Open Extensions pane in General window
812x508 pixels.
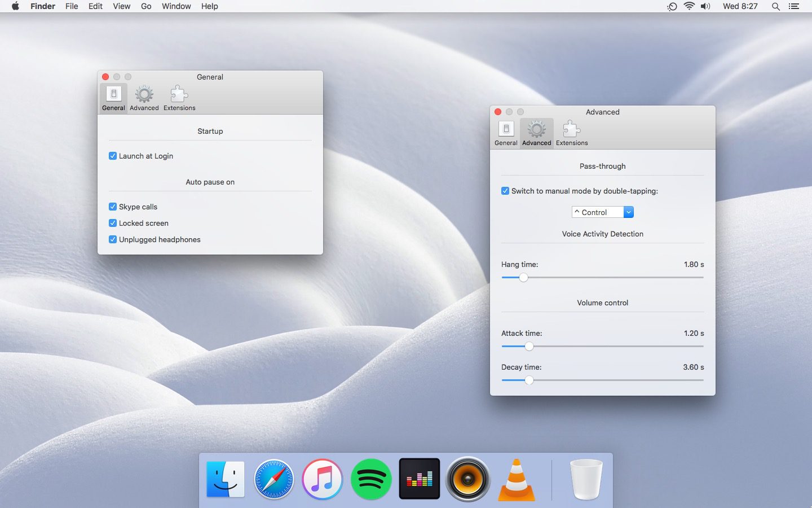pos(179,98)
